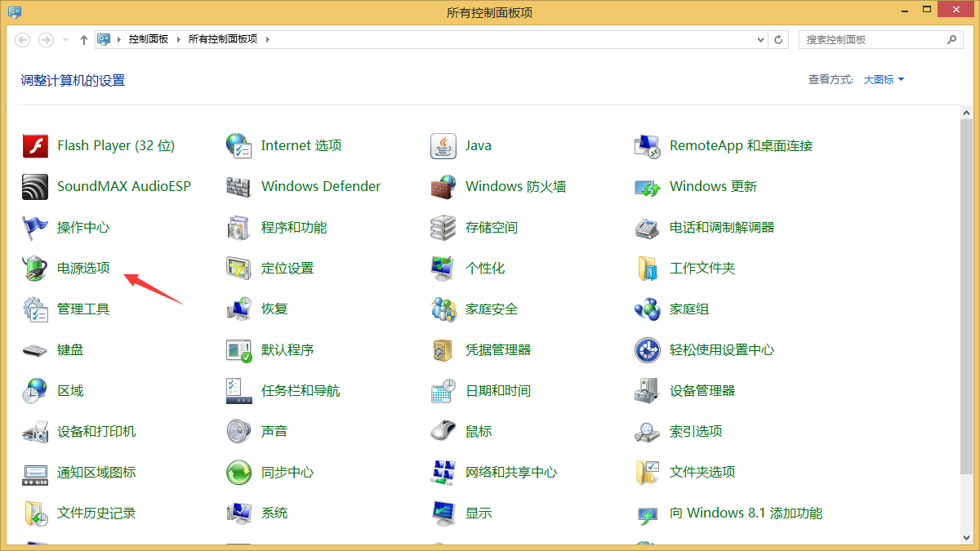Open the recent locations dropdown arrow
The width and height of the screenshot is (980, 551).
coord(66,39)
